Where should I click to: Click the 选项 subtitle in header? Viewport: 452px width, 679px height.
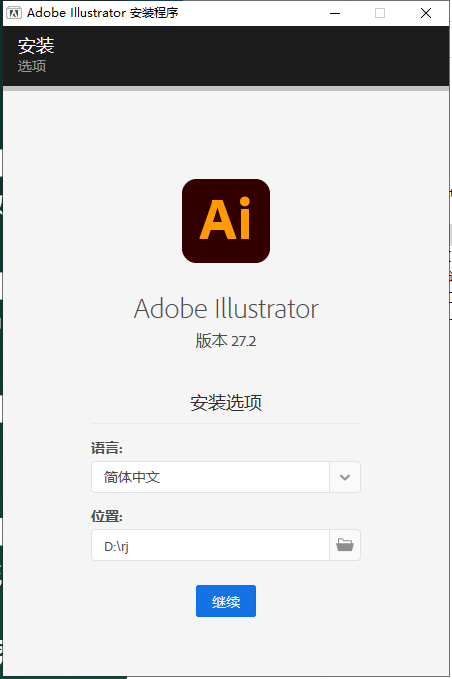pyautogui.click(x=32, y=66)
